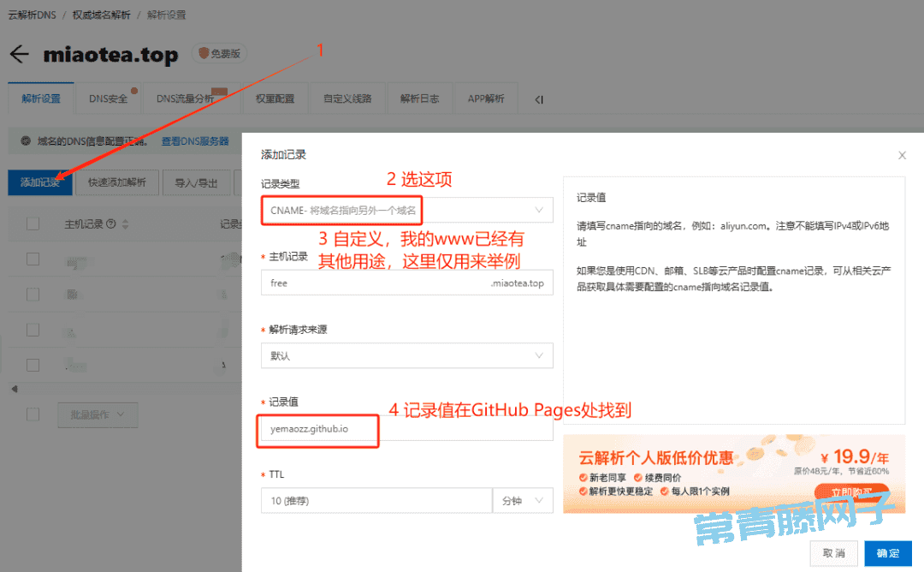Switch to the DNS安全 tab

pos(109,98)
